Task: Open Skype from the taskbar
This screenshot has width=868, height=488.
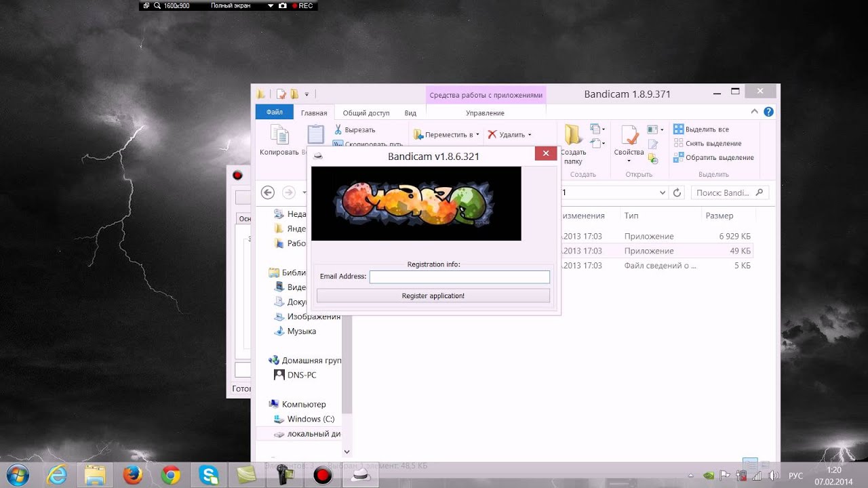Action: pos(209,475)
